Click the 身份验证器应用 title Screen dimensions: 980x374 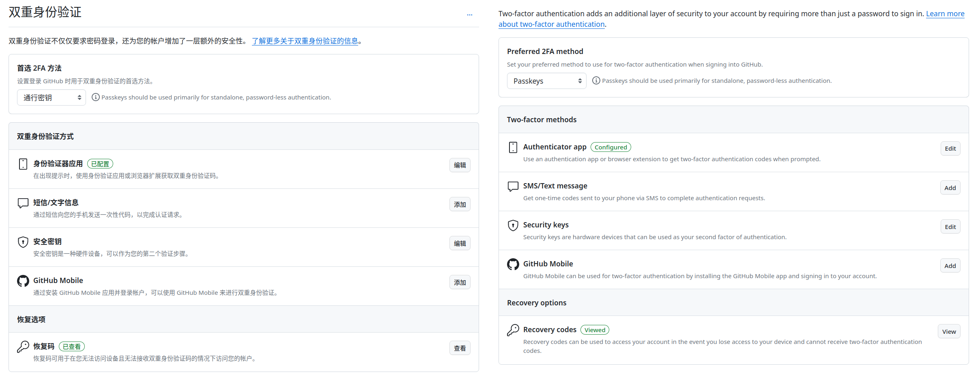pyautogui.click(x=58, y=164)
